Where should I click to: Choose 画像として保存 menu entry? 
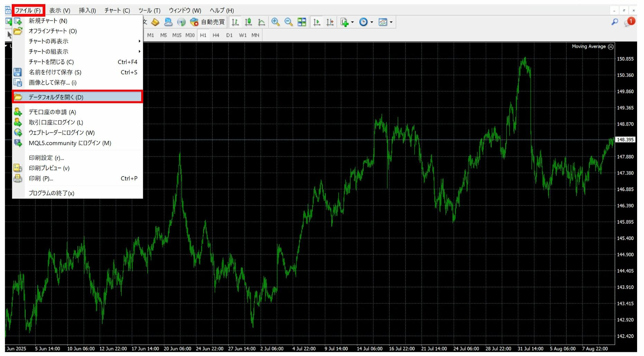(53, 83)
